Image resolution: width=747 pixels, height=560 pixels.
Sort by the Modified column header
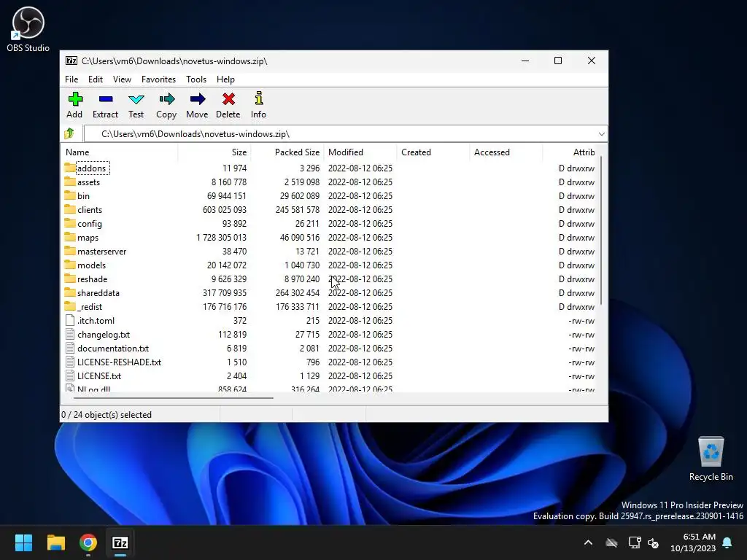pos(360,152)
